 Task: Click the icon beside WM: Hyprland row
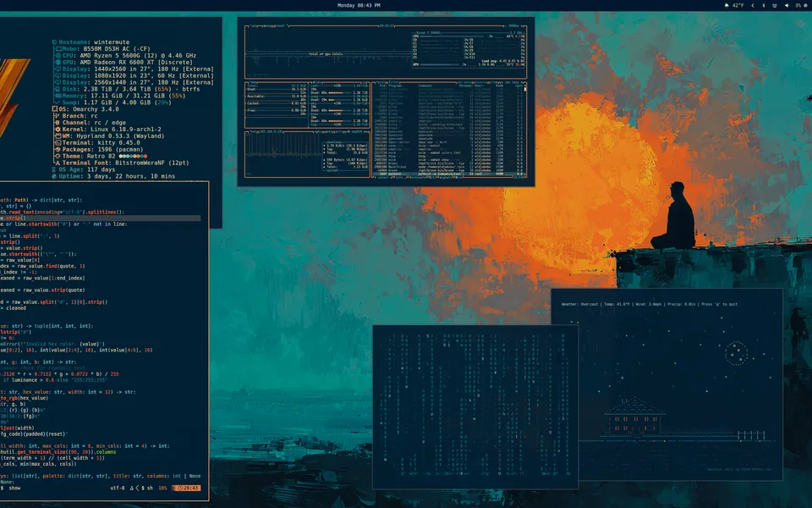click(57, 136)
